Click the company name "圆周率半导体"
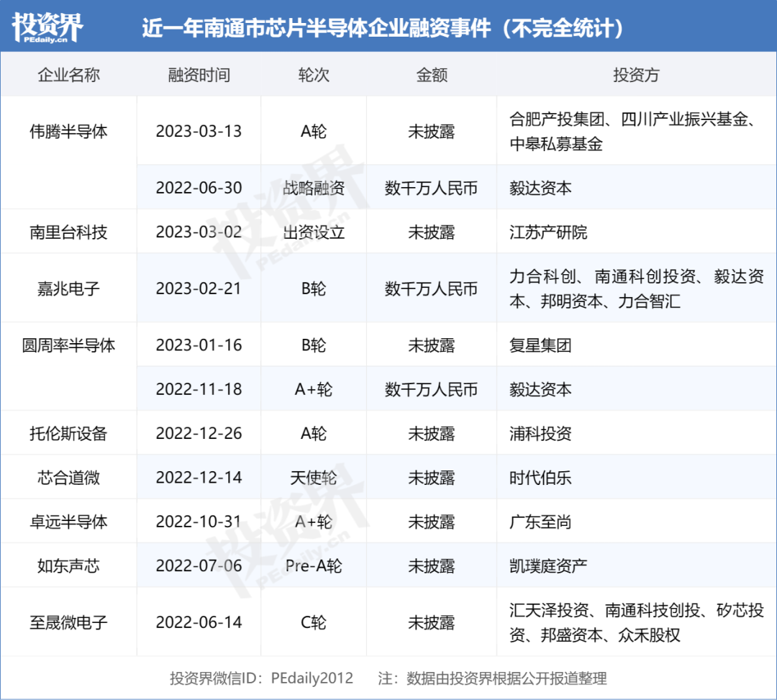Image resolution: width=777 pixels, height=700 pixels. click(x=68, y=345)
